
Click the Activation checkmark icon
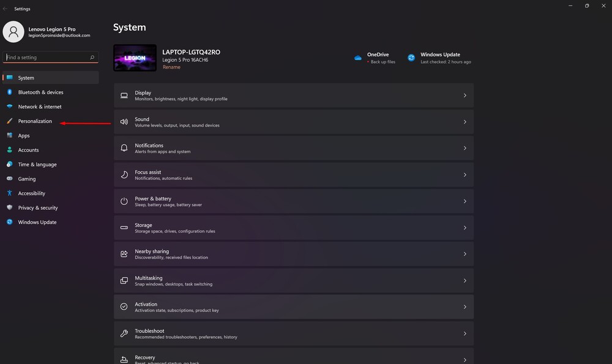coord(124,306)
